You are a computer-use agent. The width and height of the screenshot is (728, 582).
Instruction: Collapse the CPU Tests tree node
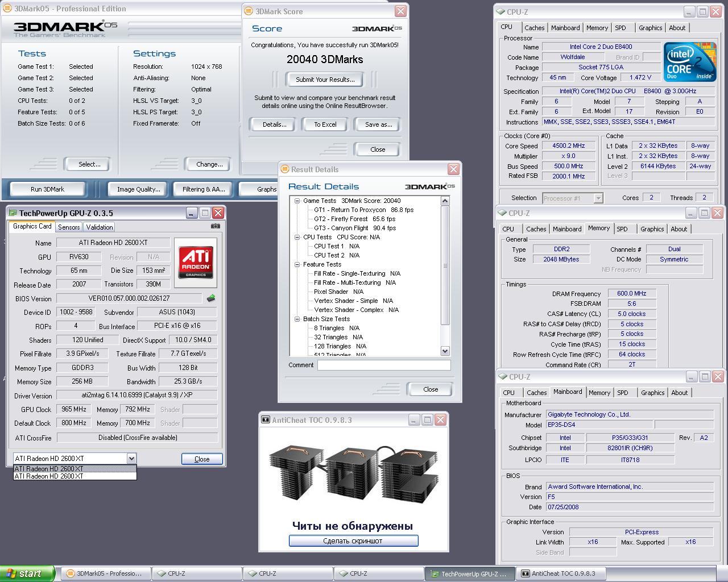click(x=297, y=237)
